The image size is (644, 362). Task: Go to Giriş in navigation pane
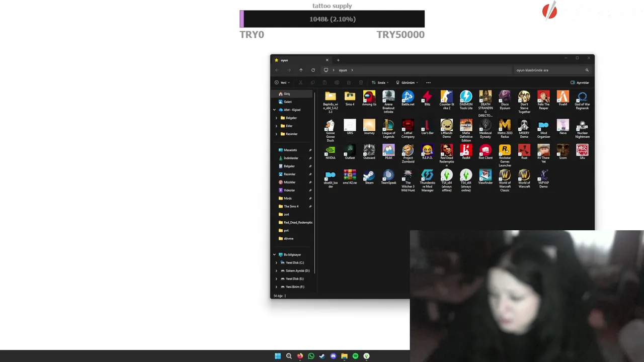293,94
